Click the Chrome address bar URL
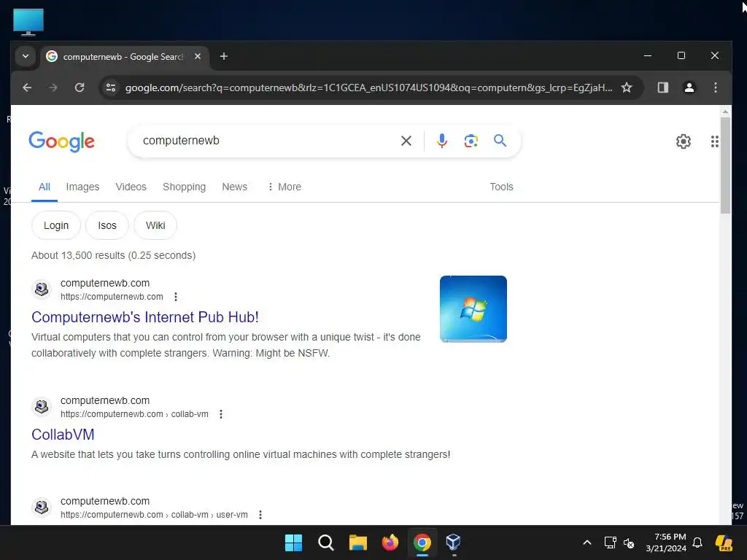Viewport: 747px width, 560px height. click(x=368, y=87)
